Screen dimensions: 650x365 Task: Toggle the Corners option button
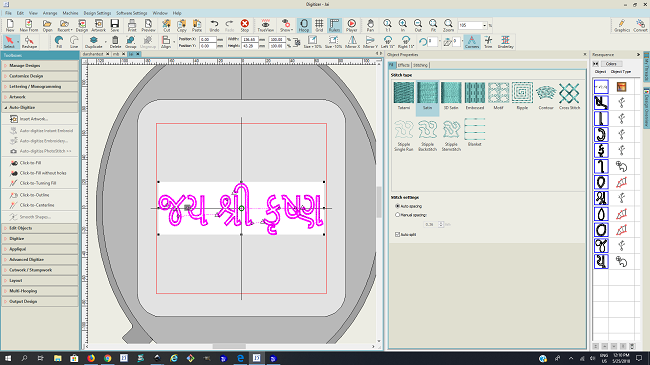[472, 42]
